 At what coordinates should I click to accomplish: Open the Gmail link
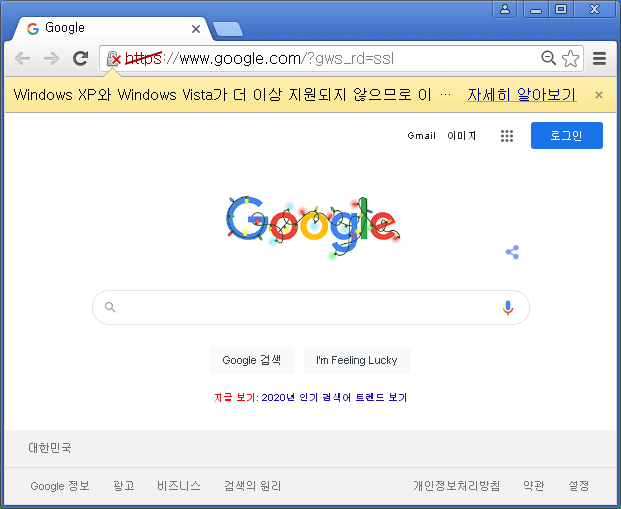coord(421,136)
